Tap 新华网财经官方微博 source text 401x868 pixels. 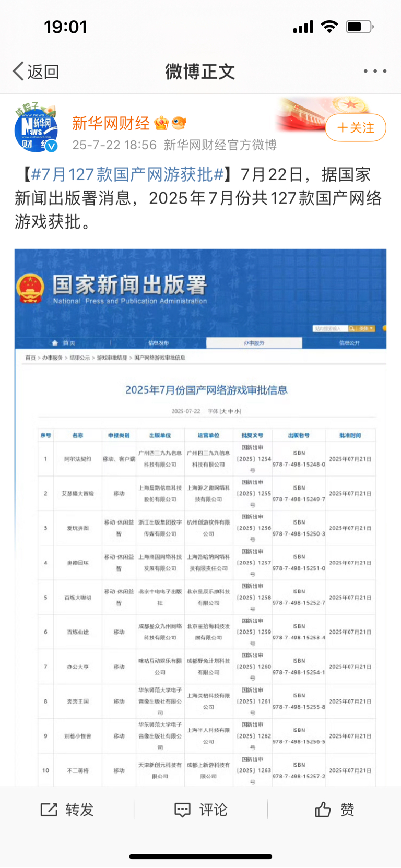click(220, 145)
